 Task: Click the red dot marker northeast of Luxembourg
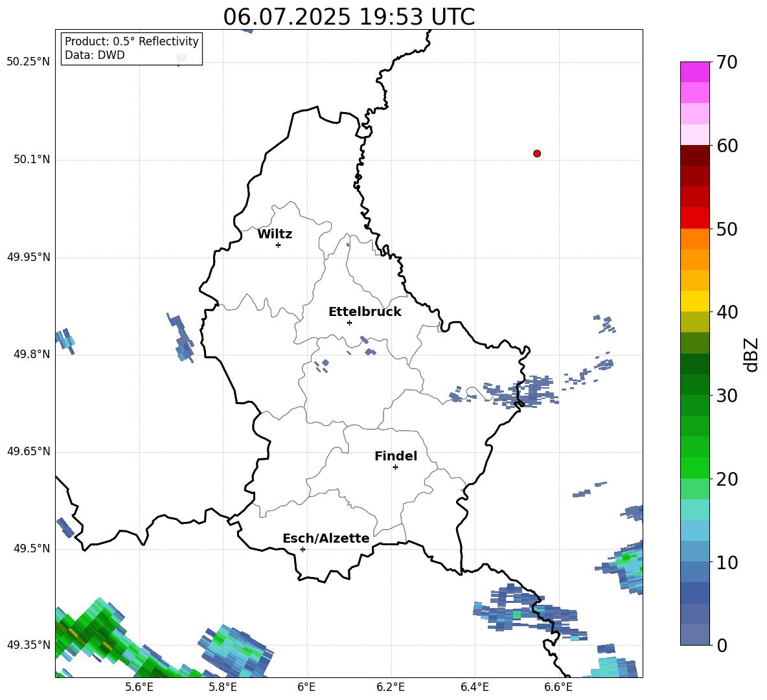537,153
